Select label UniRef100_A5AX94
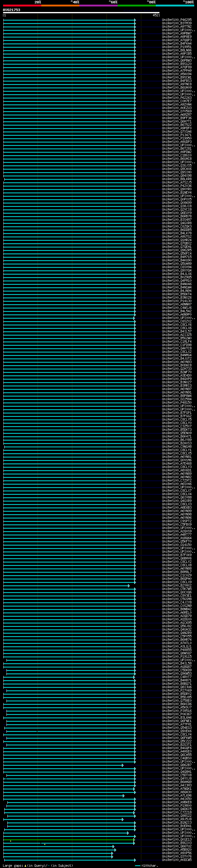 coord(177,74)
